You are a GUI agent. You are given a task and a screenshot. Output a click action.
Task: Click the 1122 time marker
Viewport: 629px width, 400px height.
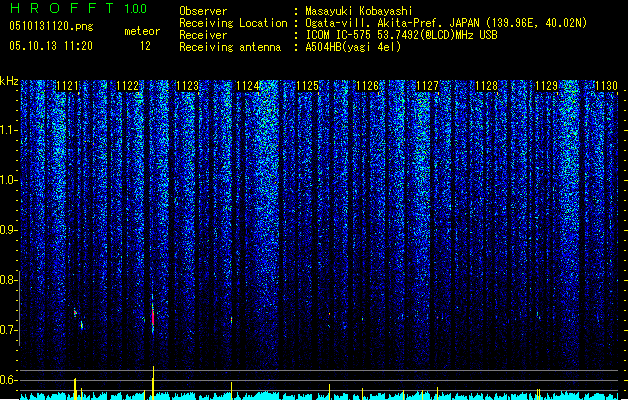128,86
